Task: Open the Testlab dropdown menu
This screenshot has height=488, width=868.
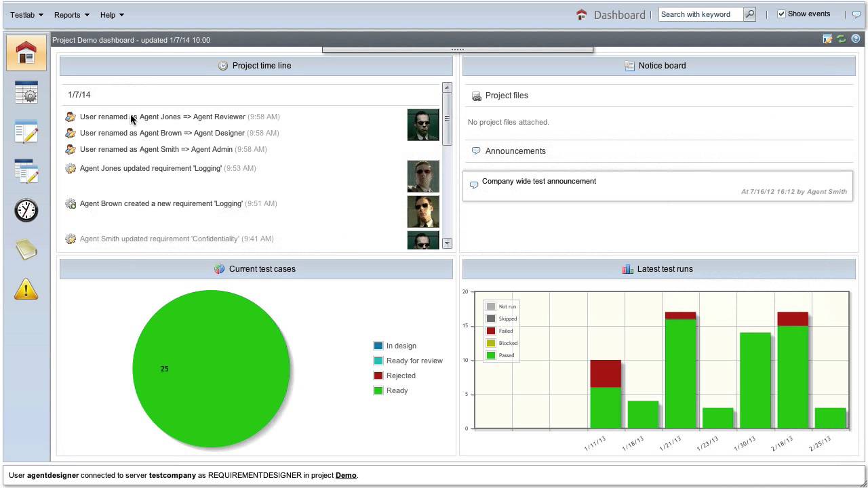Action: coord(27,14)
